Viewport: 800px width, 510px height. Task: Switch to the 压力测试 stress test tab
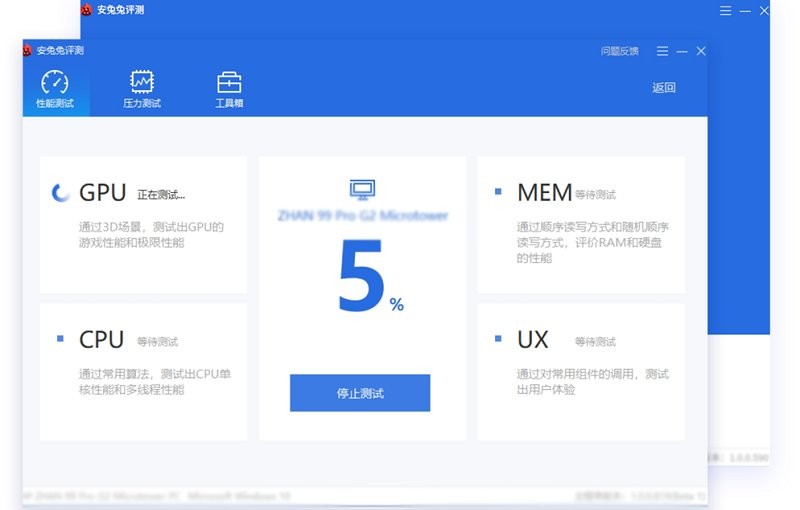(142, 89)
